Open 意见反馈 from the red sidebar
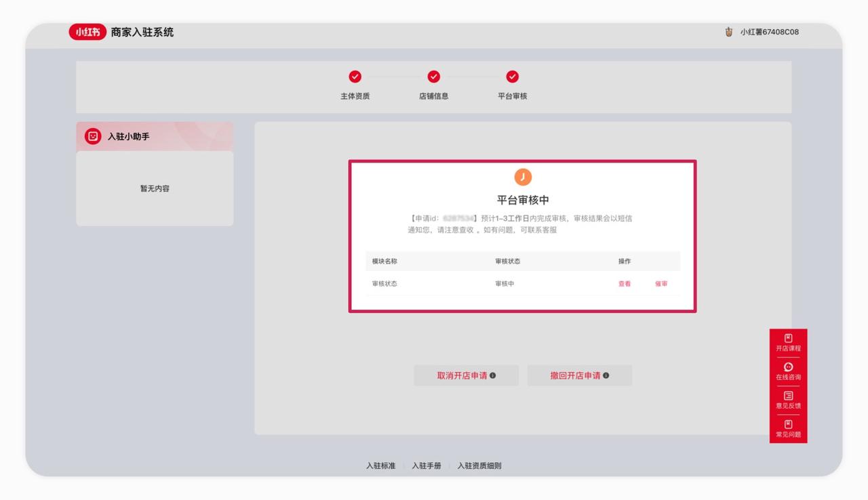This screenshot has width=868, height=500. 788,400
